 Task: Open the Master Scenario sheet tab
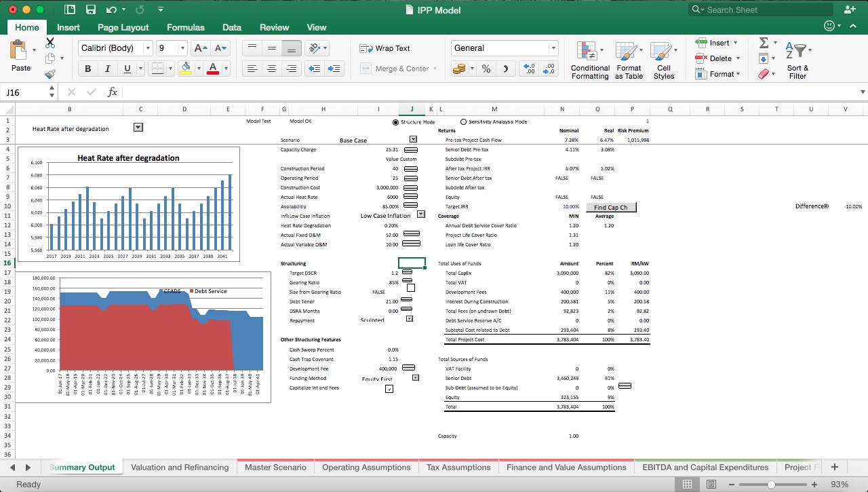(275, 467)
